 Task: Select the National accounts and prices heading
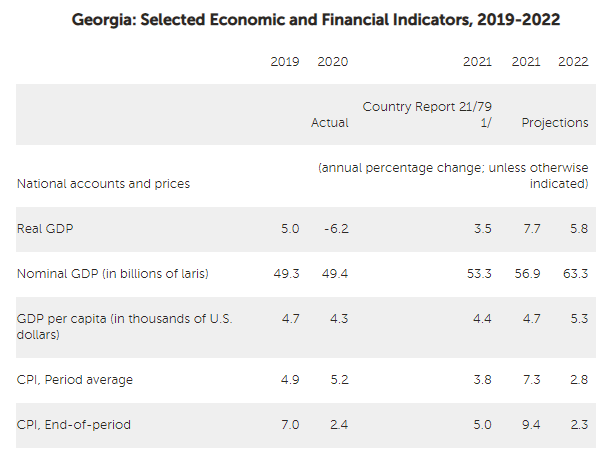(x=103, y=184)
